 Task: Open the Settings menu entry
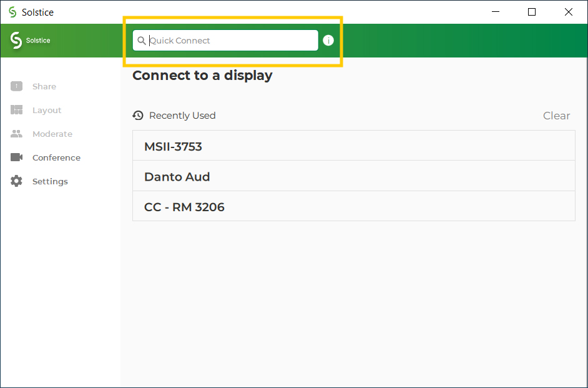pyautogui.click(x=50, y=181)
